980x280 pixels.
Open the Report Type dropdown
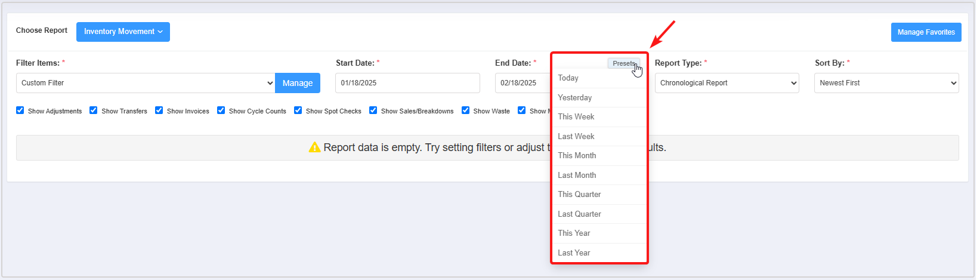coord(727,83)
